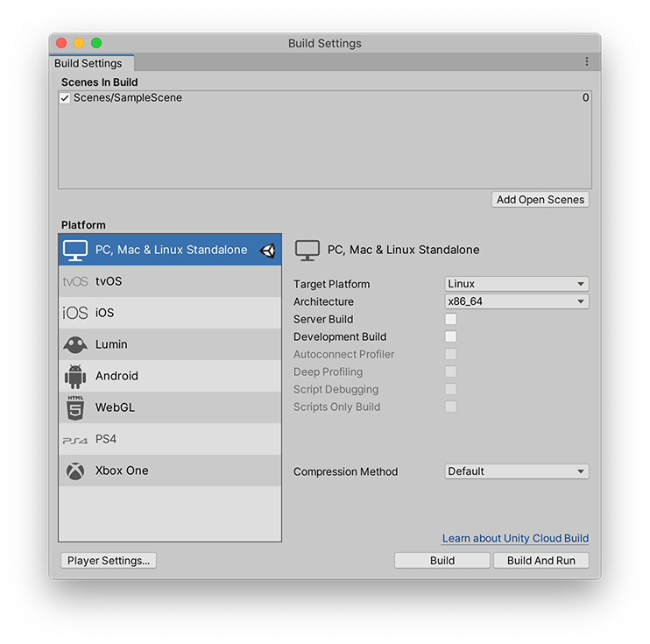The height and width of the screenshot is (644, 650).
Task: Click the Unity logo on selected platform
Action: point(268,250)
